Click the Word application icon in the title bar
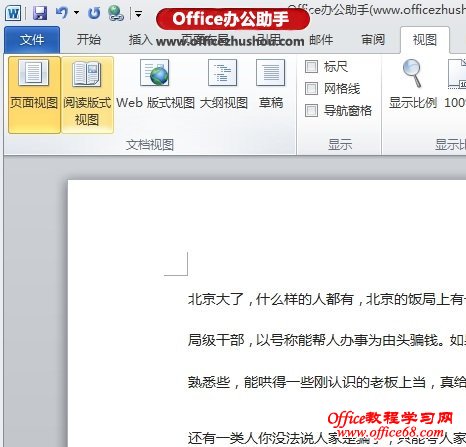 pos(13,13)
